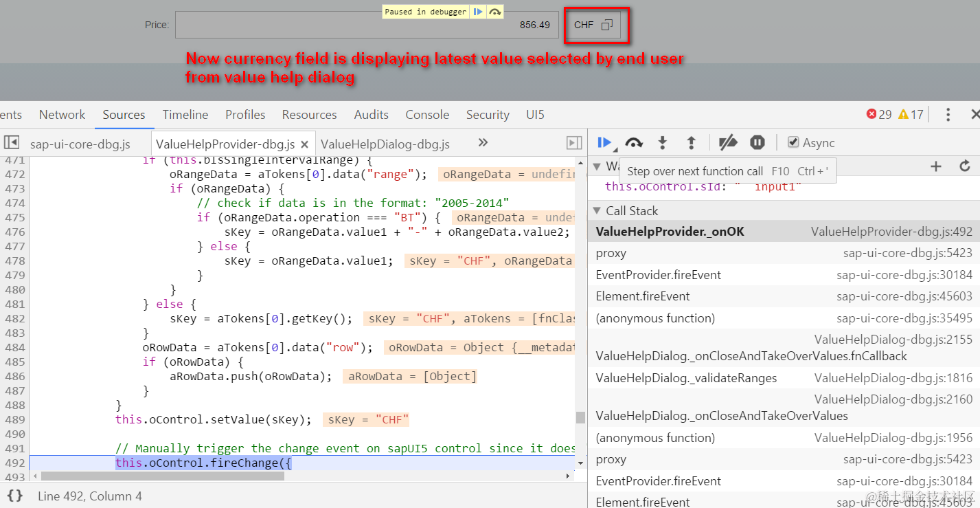
Task: Click the Line 492, Column 4 status
Action: [x=90, y=496]
